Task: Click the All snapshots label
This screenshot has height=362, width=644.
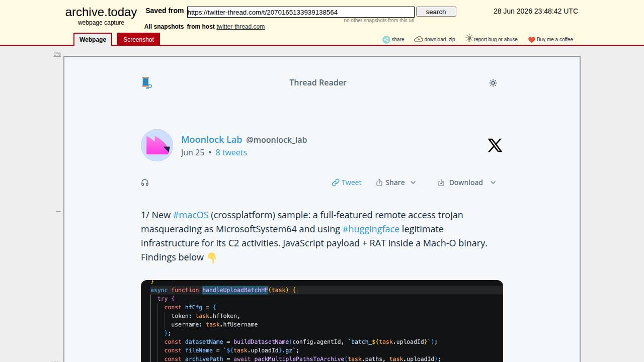Action: (164, 27)
